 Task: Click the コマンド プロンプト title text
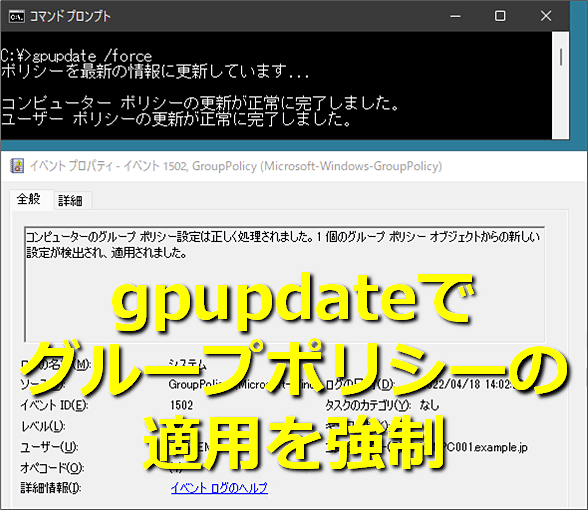click(x=70, y=16)
